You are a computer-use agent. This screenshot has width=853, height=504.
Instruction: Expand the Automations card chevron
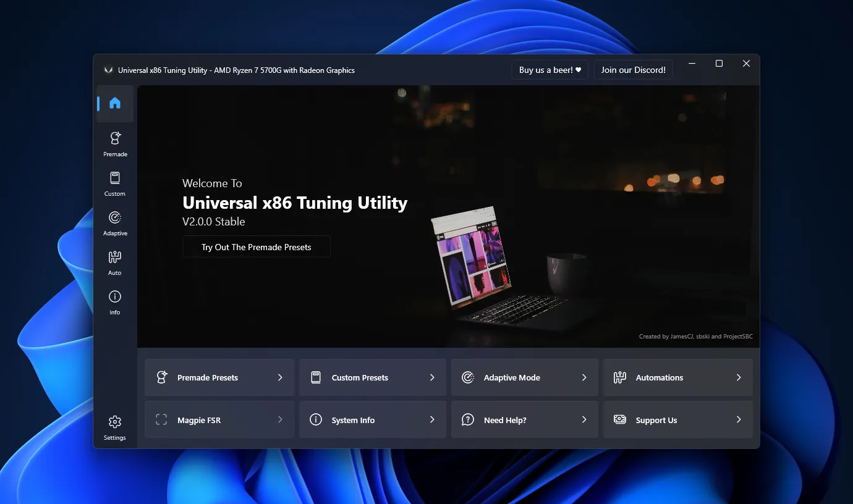coord(739,377)
